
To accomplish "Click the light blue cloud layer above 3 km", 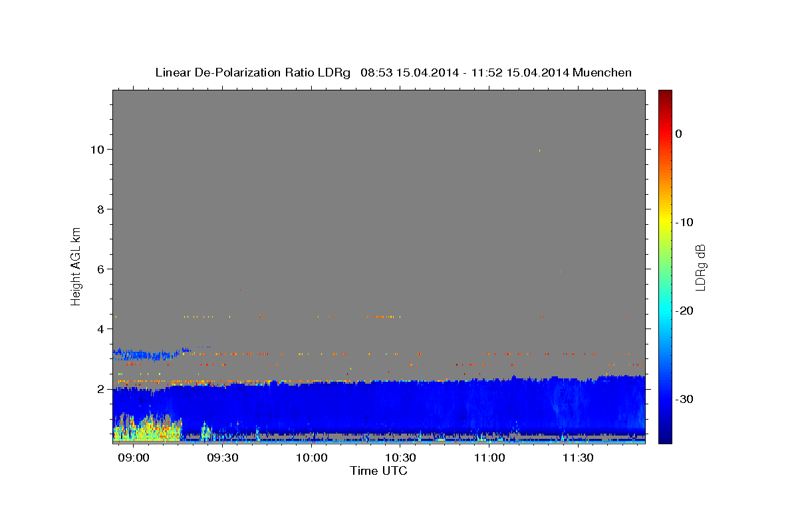I will 144,353.
